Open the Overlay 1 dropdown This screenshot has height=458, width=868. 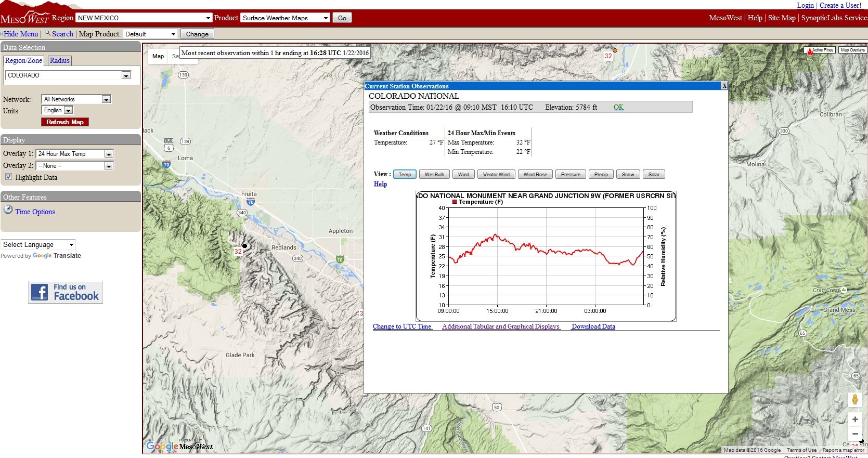(x=74, y=154)
